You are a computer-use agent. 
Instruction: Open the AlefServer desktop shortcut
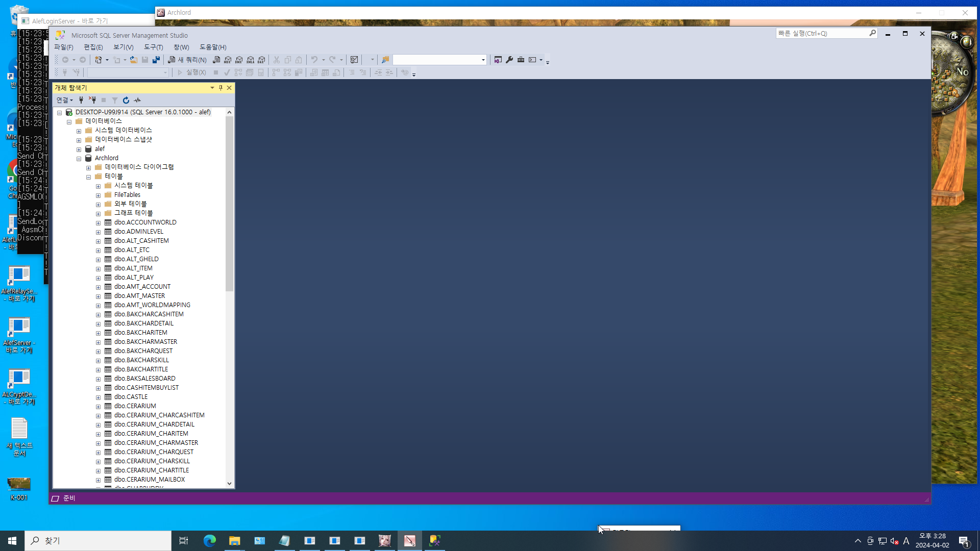pyautogui.click(x=19, y=335)
